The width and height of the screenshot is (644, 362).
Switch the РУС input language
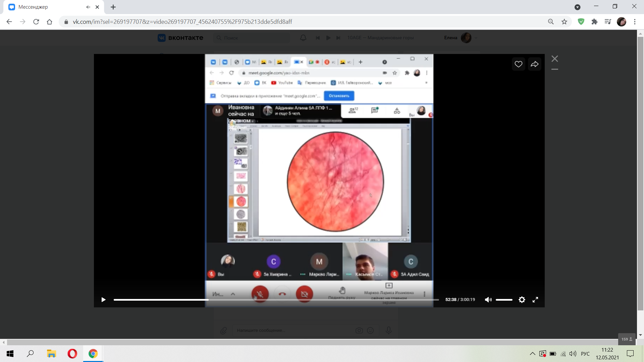585,354
